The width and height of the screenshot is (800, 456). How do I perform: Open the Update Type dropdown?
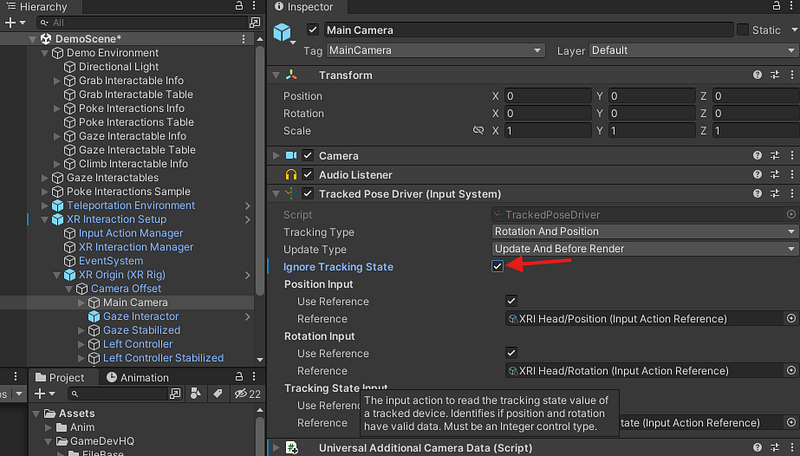tap(644, 249)
